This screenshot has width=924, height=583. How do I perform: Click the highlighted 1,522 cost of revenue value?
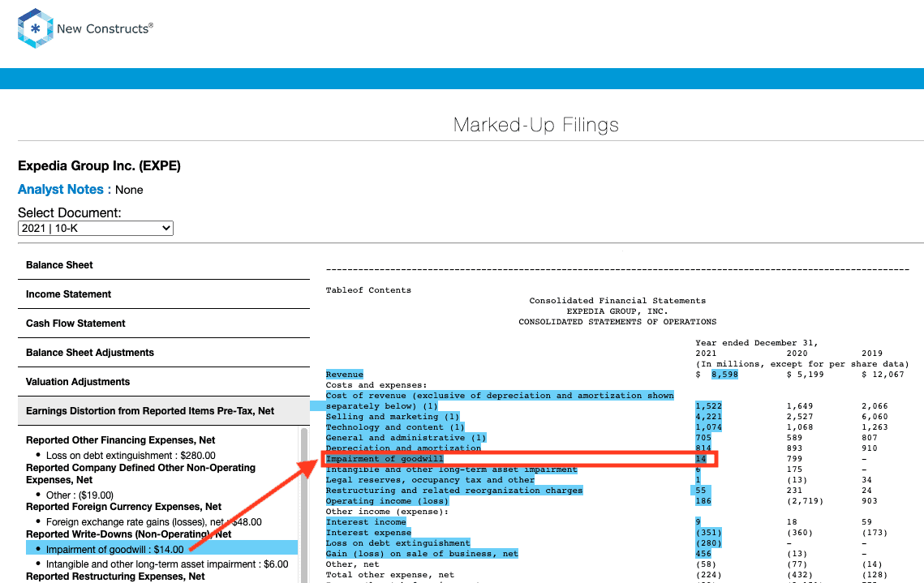(708, 405)
